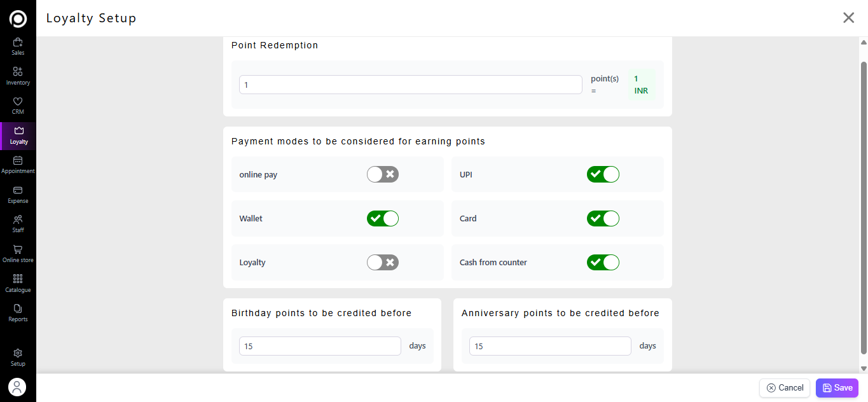The height and width of the screenshot is (402, 868).
Task: Disable the Cash from counter toggle
Action: click(603, 262)
